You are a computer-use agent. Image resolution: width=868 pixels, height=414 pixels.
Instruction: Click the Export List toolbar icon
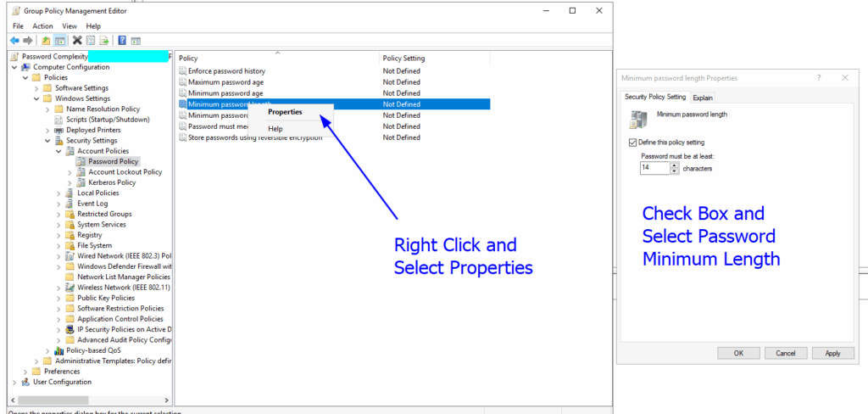click(104, 40)
